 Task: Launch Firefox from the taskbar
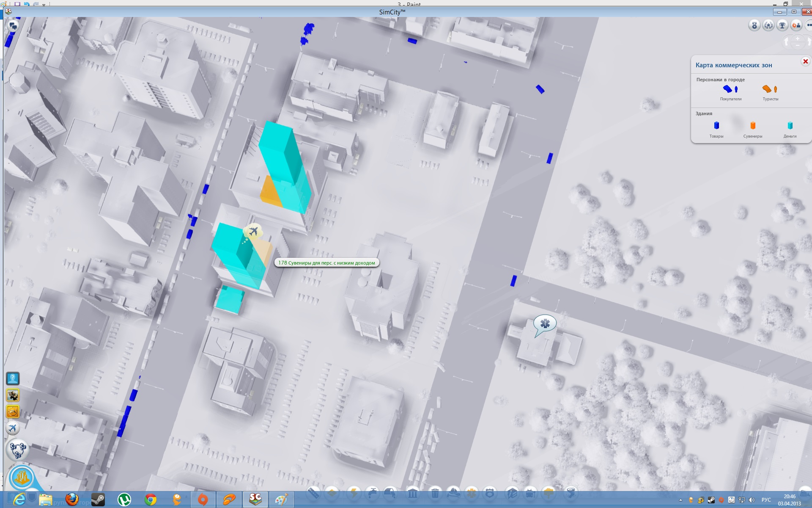[72, 500]
